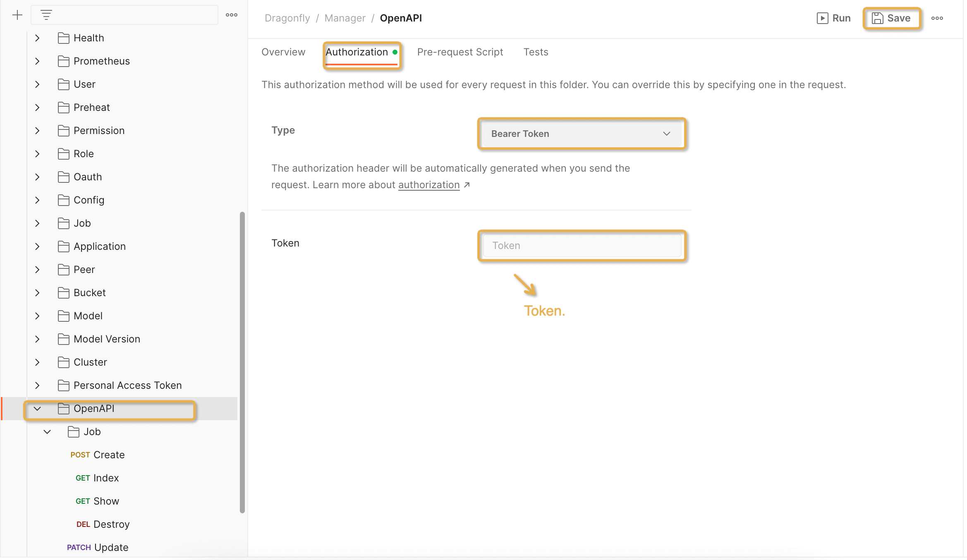Image resolution: width=967 pixels, height=560 pixels.
Task: Click the Prometheus folder icon
Action: click(64, 61)
